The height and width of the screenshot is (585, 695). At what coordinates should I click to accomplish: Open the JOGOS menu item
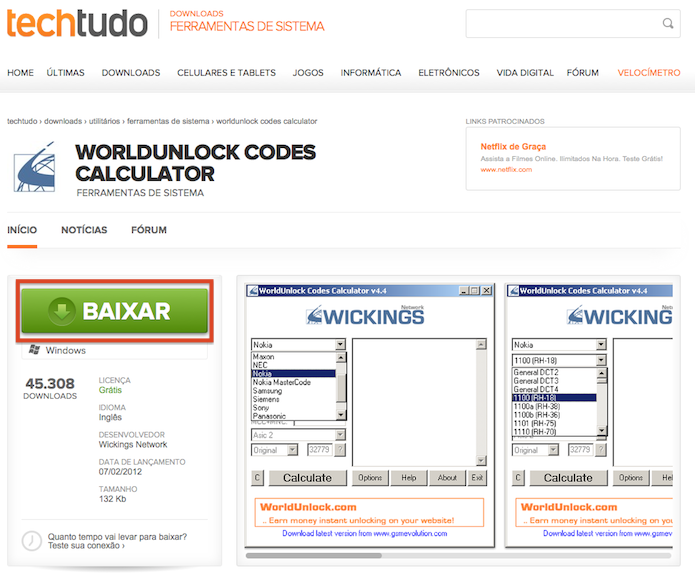(308, 73)
